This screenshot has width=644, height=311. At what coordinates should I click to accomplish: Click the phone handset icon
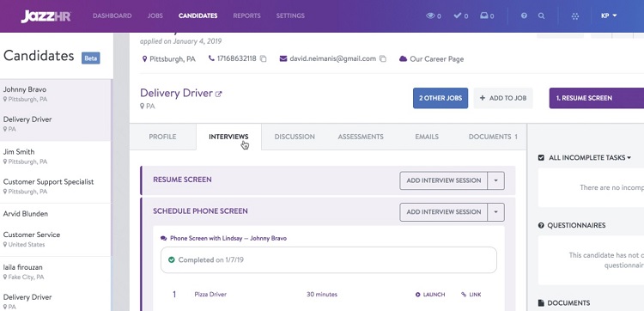[211, 58]
